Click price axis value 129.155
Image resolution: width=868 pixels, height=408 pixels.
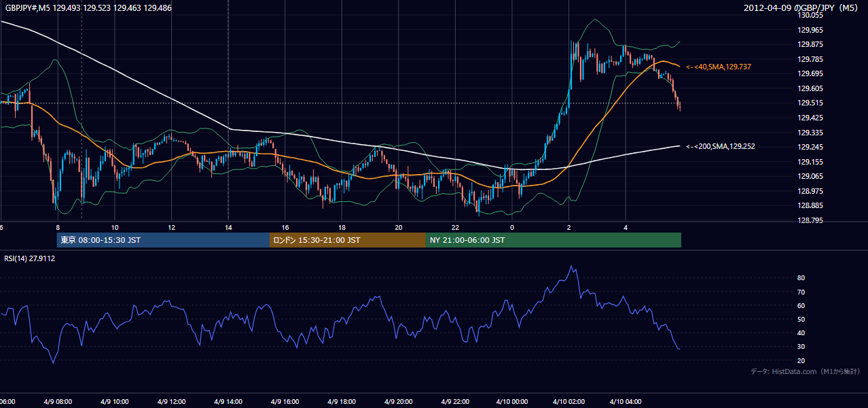[811, 162]
